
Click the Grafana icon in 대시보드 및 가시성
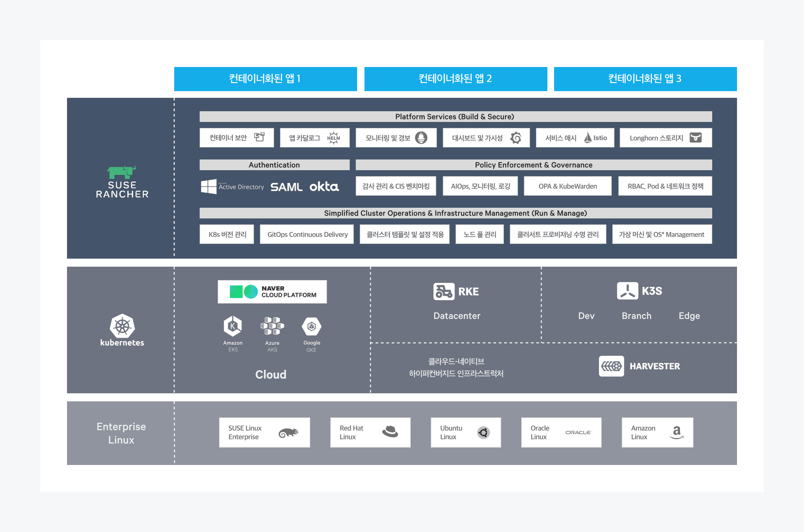point(516,138)
